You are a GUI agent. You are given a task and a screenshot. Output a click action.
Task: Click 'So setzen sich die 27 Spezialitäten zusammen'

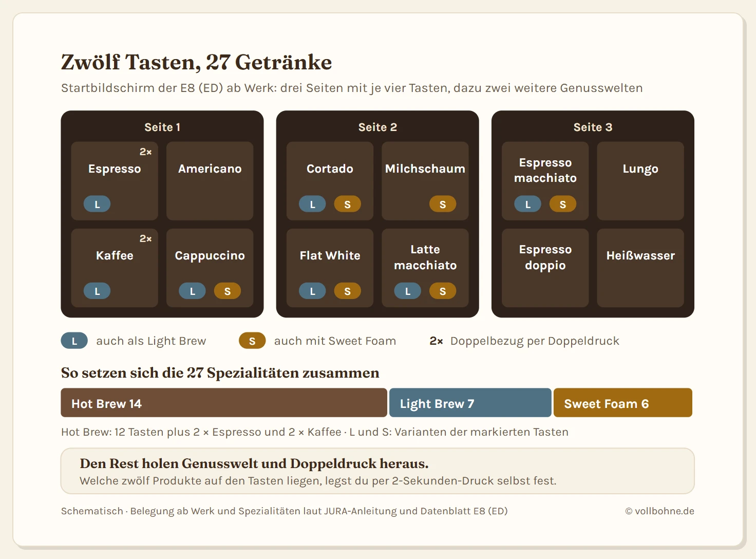[x=220, y=372]
